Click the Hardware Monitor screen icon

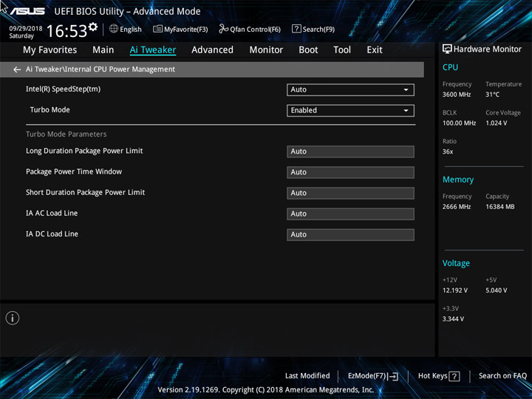click(x=447, y=50)
